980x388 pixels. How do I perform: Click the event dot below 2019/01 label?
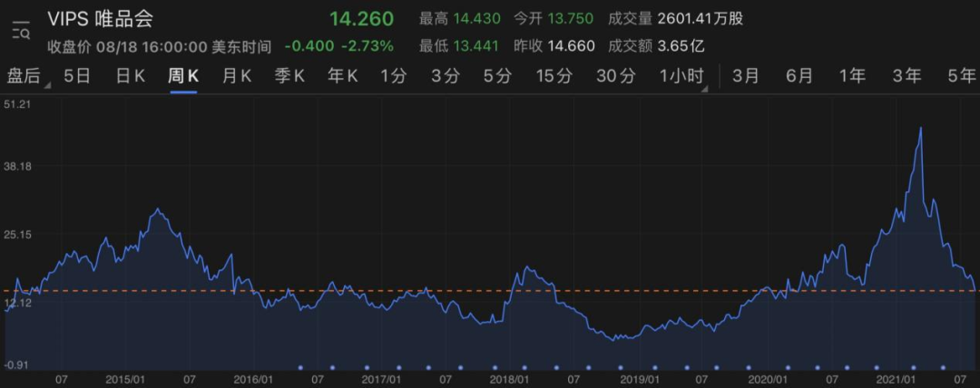click(655, 367)
